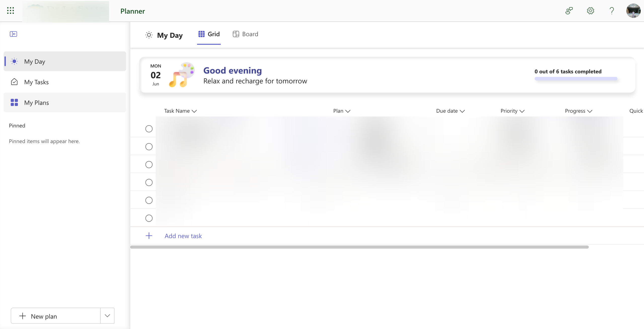The image size is (644, 329).
Task: Check off the last task circle
Action: coord(149,218)
